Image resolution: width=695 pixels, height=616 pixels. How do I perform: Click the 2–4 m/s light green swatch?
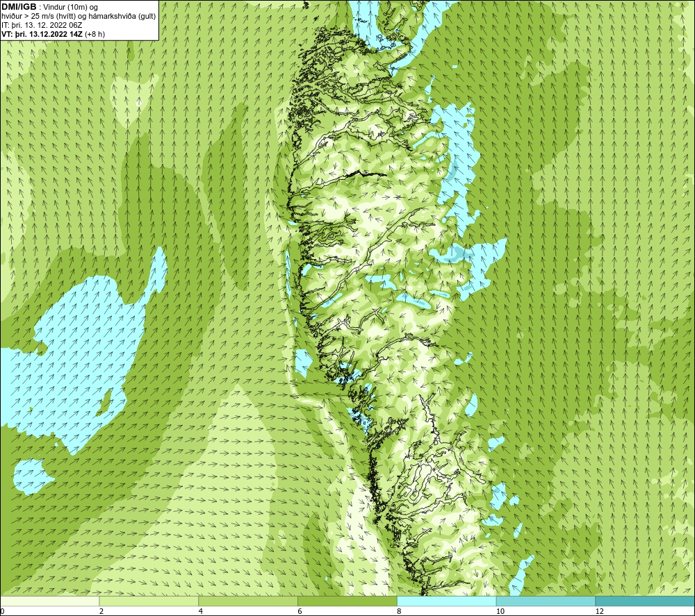pyautogui.click(x=149, y=601)
